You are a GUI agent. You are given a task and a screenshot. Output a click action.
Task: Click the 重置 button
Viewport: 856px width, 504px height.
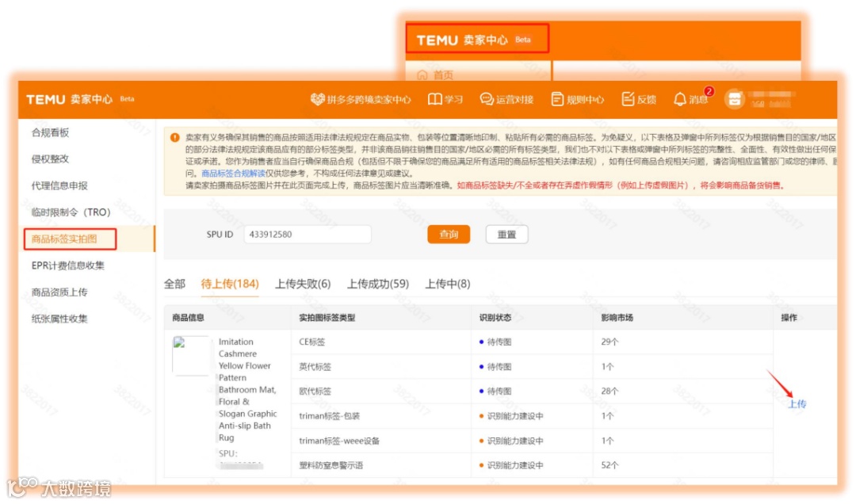(506, 235)
